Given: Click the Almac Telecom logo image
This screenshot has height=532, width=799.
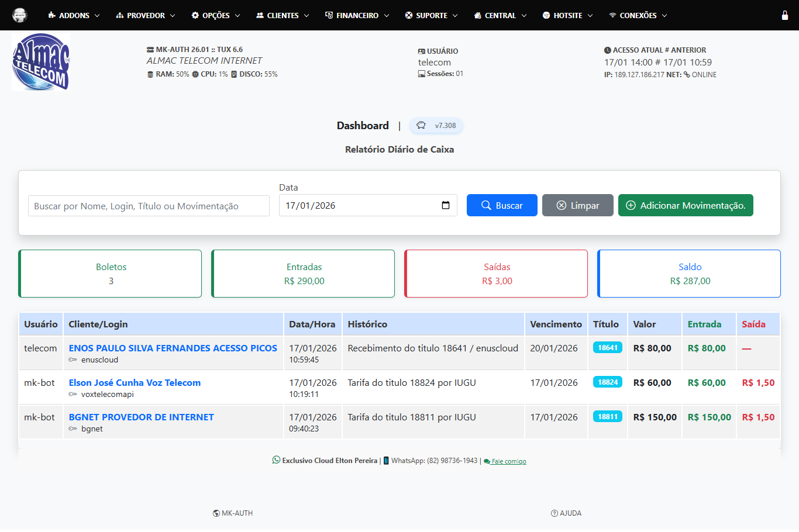Looking at the screenshot, I should (x=41, y=62).
